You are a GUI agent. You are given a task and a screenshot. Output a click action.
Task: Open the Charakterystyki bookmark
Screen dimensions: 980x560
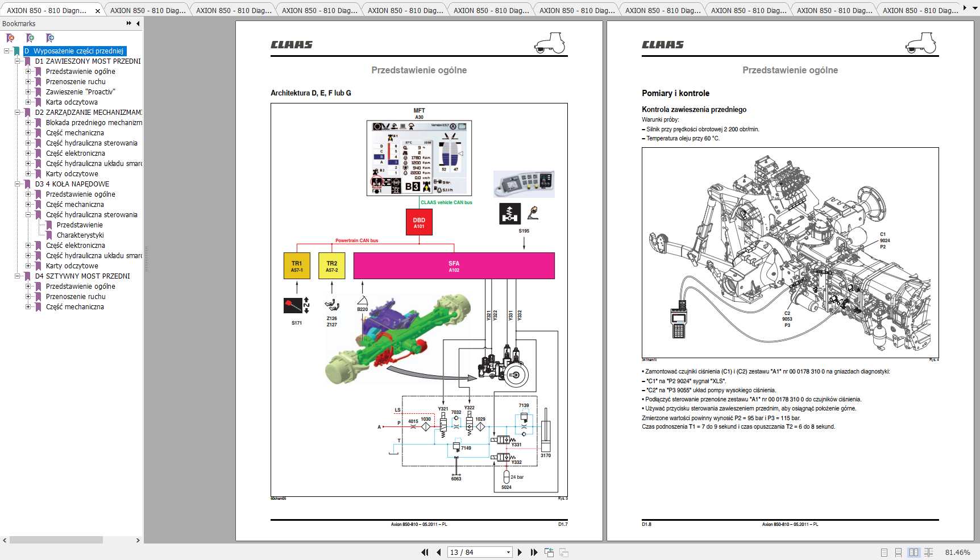point(80,235)
